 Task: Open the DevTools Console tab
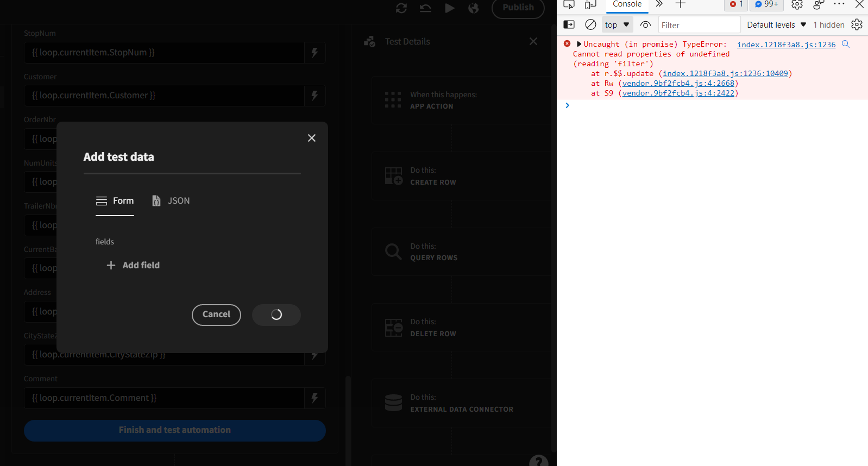(627, 4)
